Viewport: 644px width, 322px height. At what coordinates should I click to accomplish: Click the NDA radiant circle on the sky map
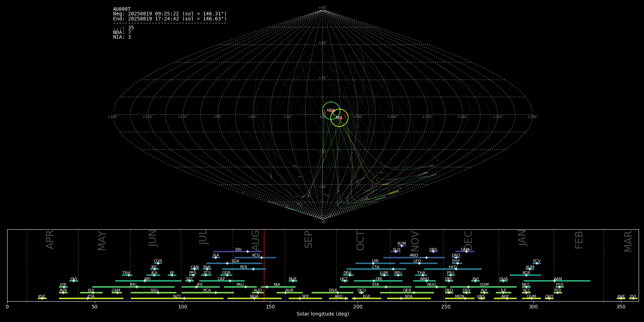[331, 111]
